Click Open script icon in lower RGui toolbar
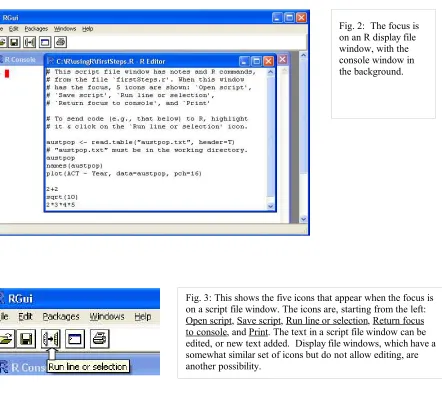 [x=7, y=339]
